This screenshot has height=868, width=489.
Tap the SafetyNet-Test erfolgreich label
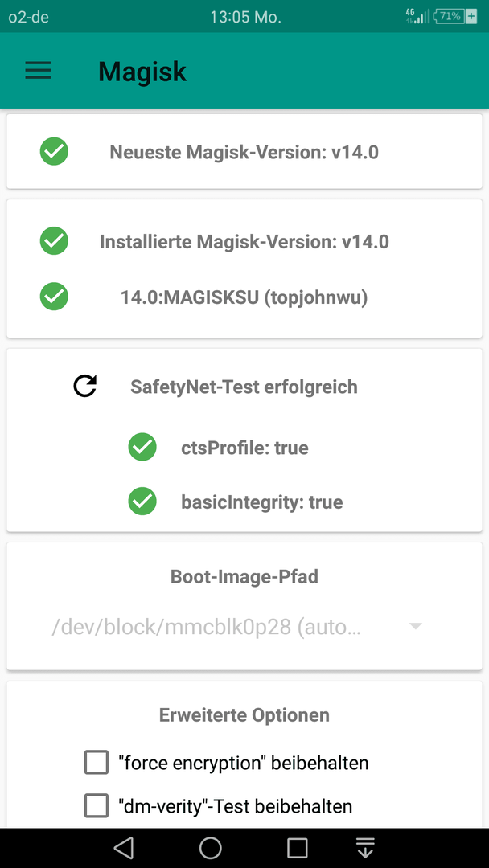[x=244, y=387]
